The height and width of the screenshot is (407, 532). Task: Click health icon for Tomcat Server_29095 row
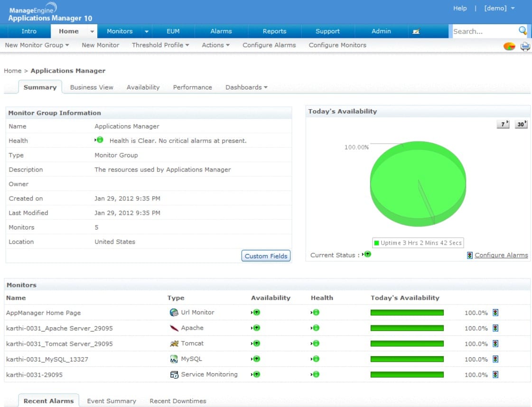click(x=315, y=343)
